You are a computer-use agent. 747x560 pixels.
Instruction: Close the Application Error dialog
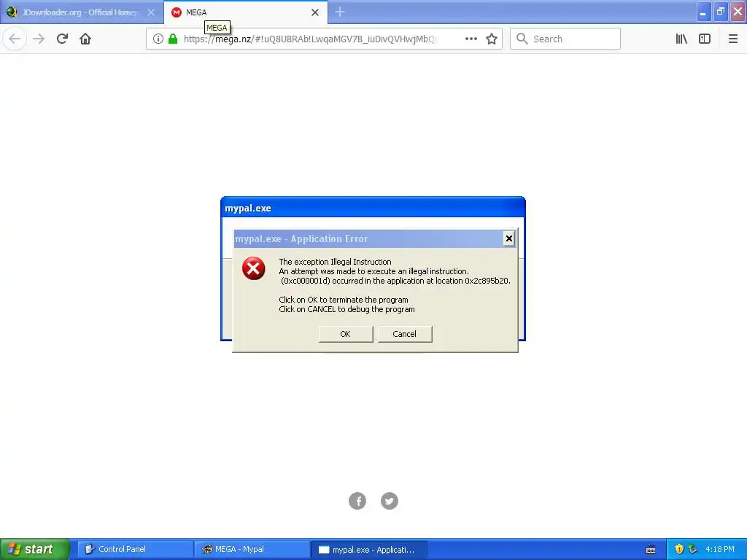[508, 238]
